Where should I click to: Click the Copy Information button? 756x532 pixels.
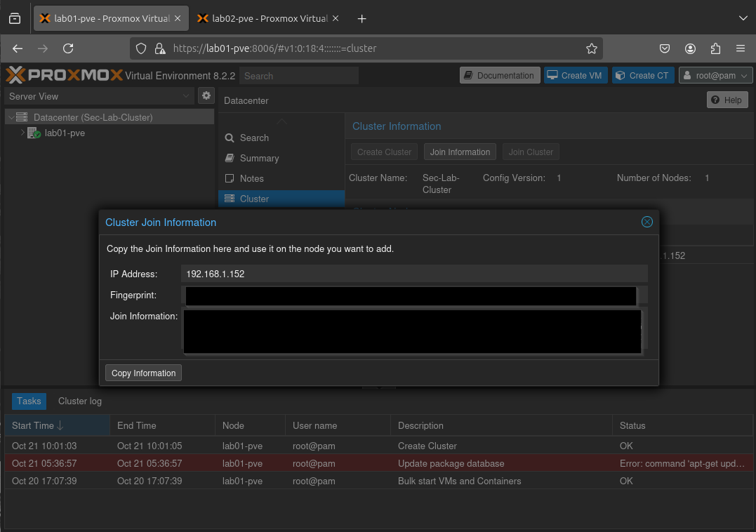[x=143, y=373]
